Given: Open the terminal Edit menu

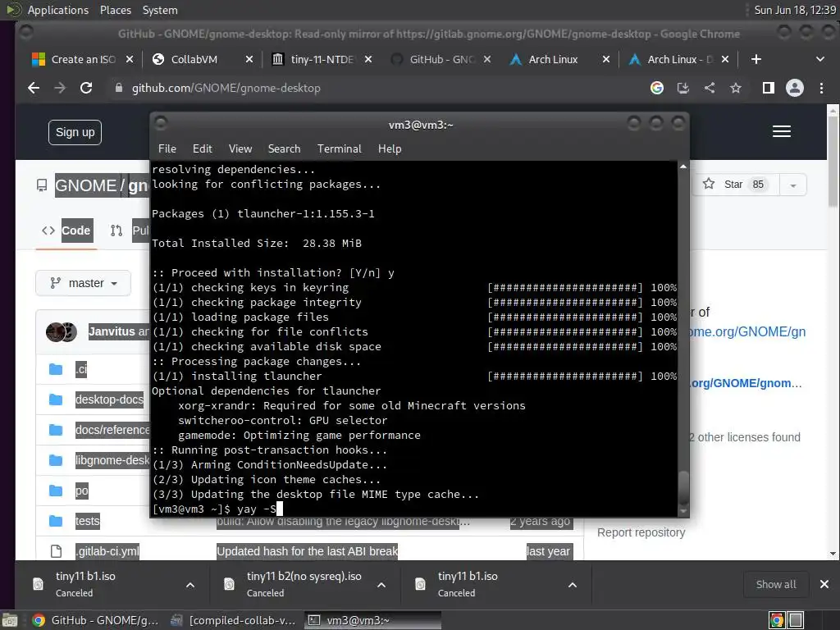Looking at the screenshot, I should [203, 149].
